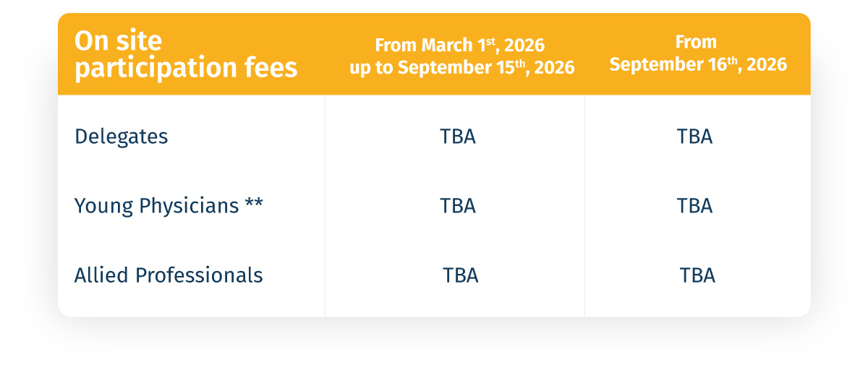The image size is (868, 375).
Task: Click the lone word 'From' in last column header
Action: pyautogui.click(x=696, y=42)
